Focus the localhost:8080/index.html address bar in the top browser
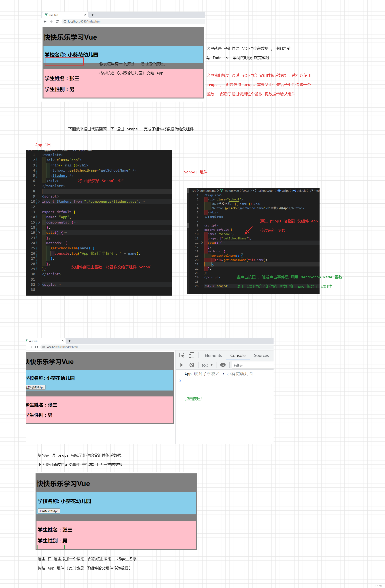The height and width of the screenshot is (588, 385). coord(133,21)
